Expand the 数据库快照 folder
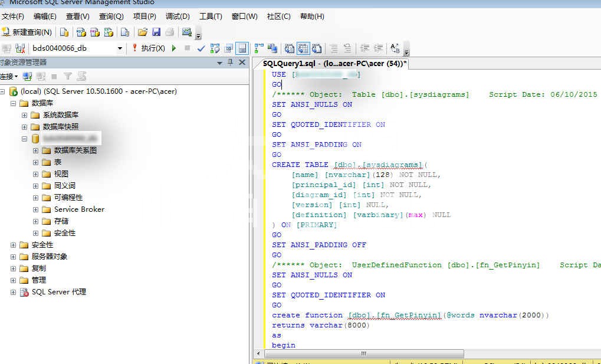601x364 pixels. point(25,127)
